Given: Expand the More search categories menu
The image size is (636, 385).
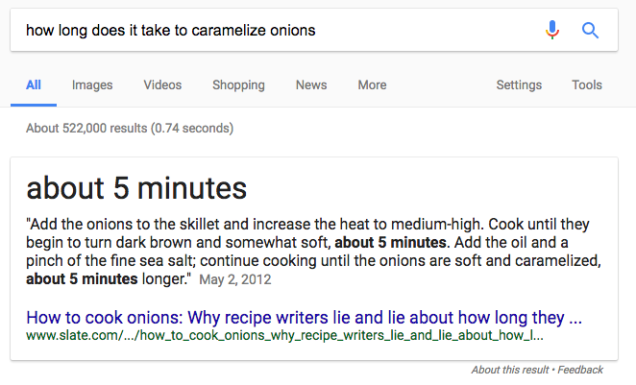Looking at the screenshot, I should (372, 85).
